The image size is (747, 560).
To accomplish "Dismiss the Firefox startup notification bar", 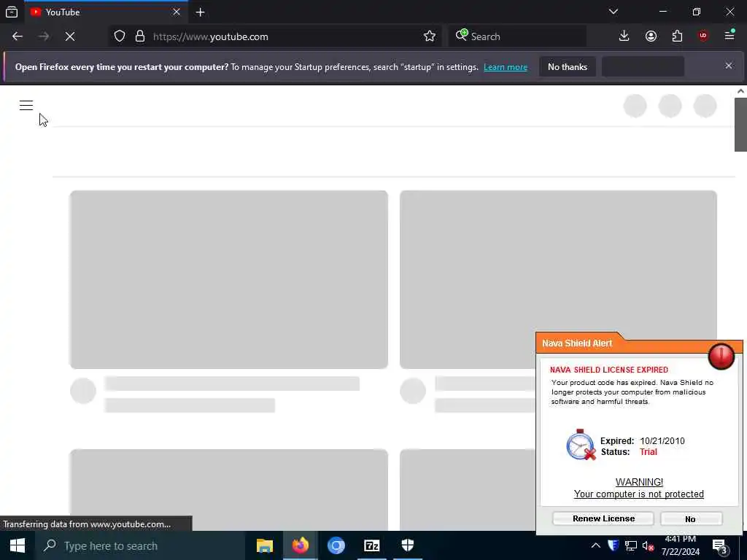I will click(x=729, y=66).
